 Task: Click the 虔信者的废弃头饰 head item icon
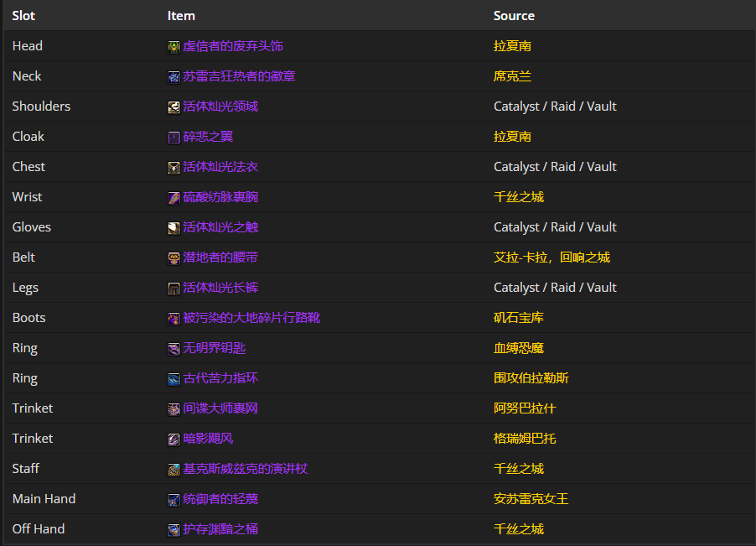(x=173, y=46)
